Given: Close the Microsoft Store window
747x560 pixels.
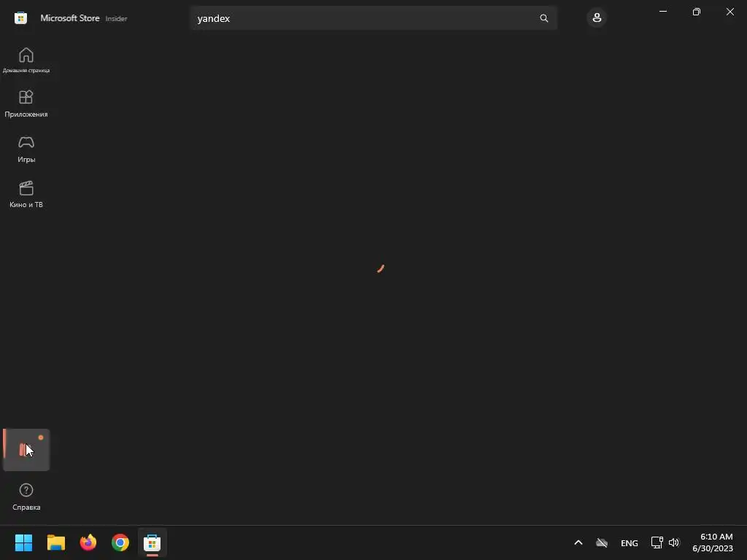Looking at the screenshot, I should pos(729,12).
